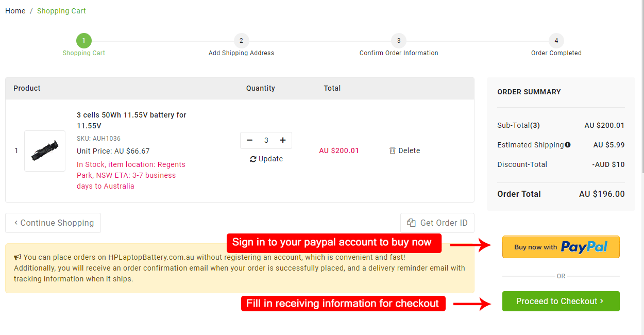This screenshot has width=644, height=335.
Task: Click Shopping Cart breadcrumb link
Action: point(61,11)
